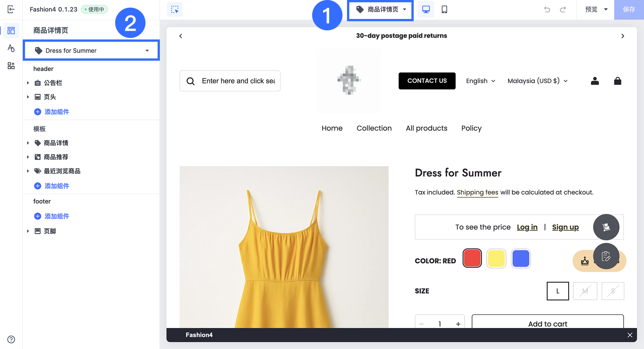This screenshot has width=644, height=349.
Task: Go to All products menu item
Action: pyautogui.click(x=426, y=128)
